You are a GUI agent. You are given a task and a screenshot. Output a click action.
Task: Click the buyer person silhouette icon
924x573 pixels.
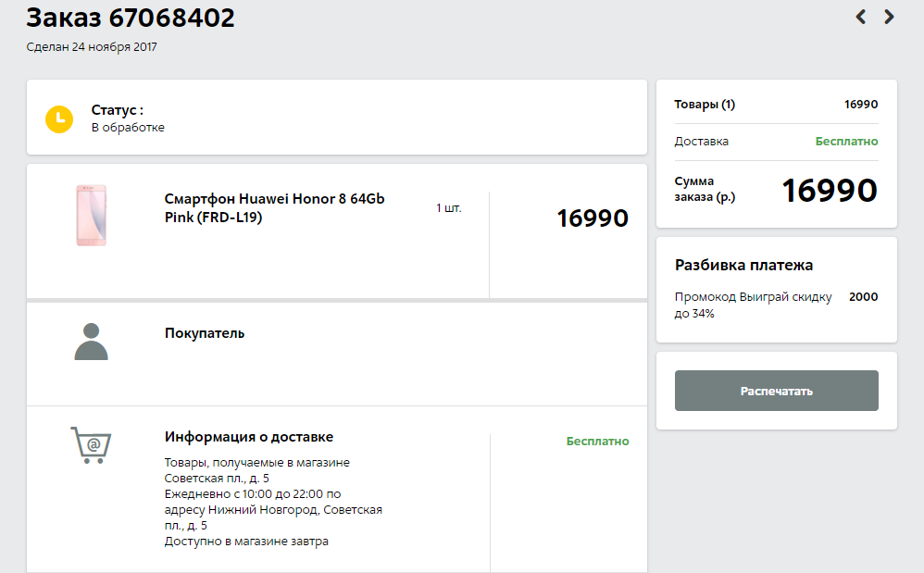tap(91, 342)
